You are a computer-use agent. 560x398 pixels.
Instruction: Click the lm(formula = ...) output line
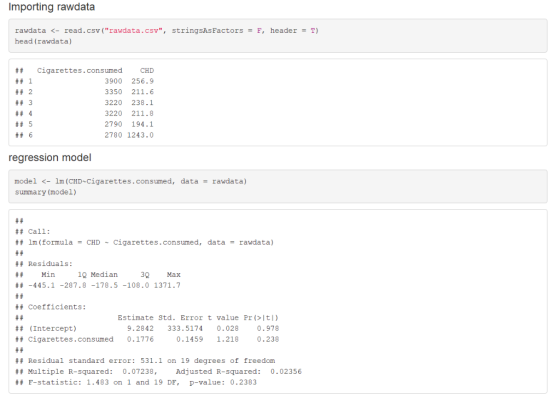pos(151,243)
